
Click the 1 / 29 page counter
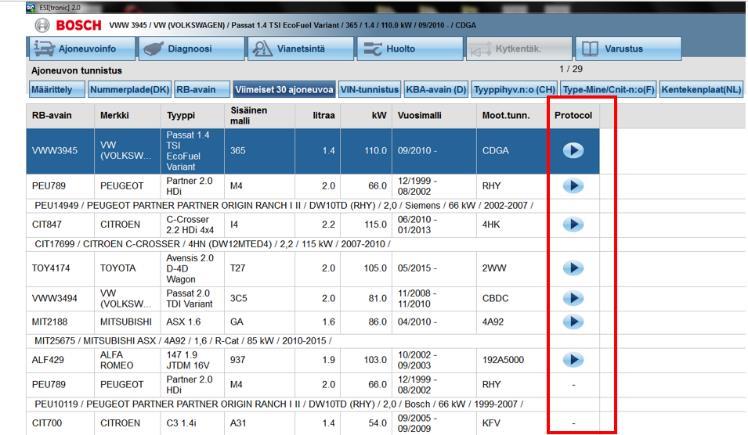click(x=571, y=69)
